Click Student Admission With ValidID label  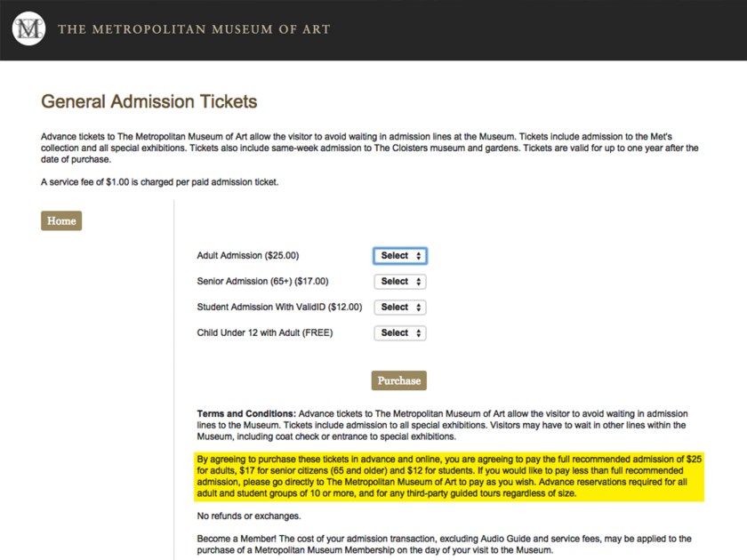[279, 308]
